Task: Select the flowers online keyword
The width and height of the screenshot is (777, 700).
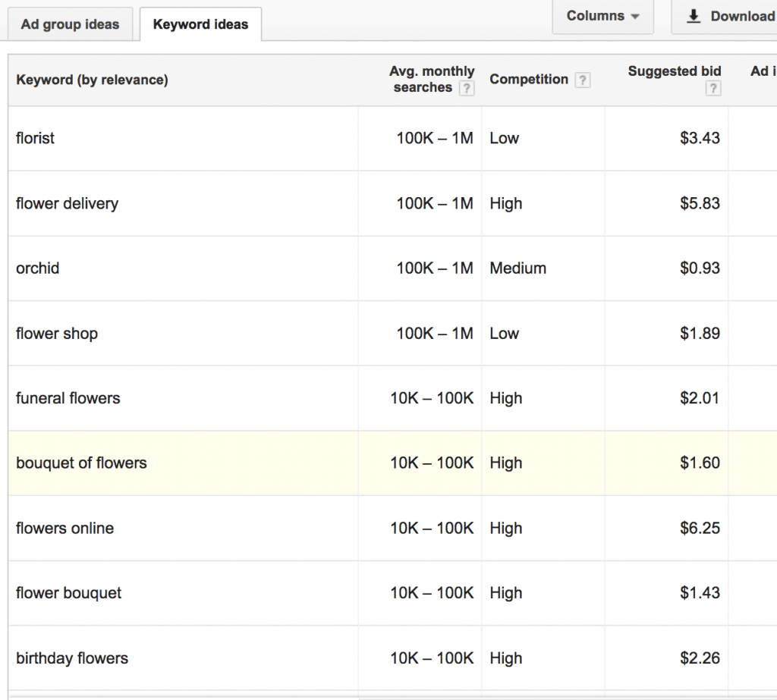Action: (x=64, y=529)
